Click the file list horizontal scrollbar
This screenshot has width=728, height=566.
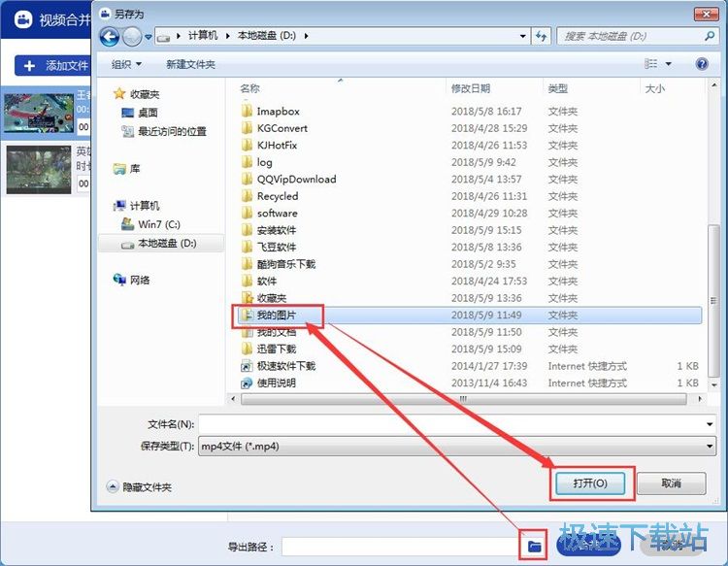point(463,399)
